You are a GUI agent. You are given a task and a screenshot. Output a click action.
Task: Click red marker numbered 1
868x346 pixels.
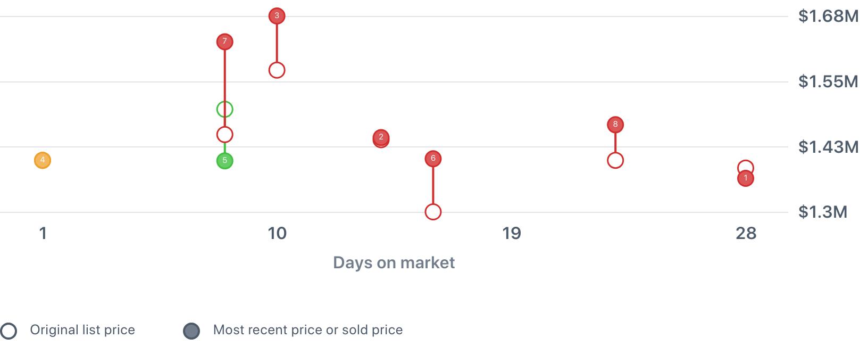pos(746,178)
